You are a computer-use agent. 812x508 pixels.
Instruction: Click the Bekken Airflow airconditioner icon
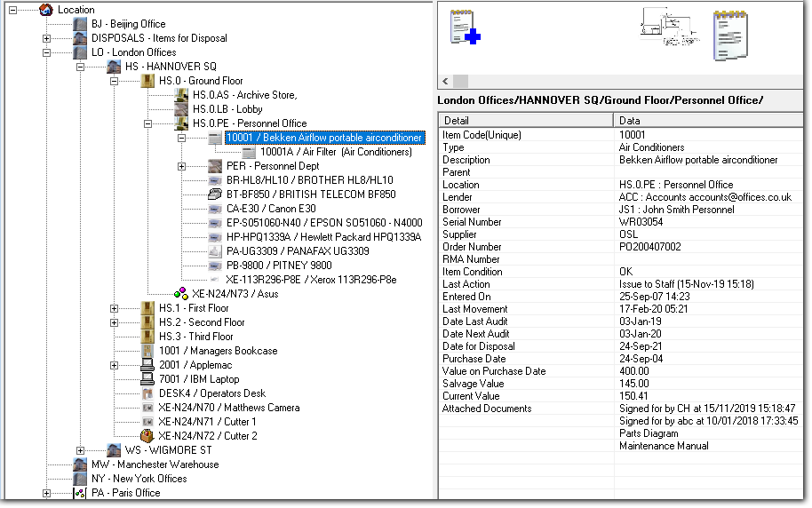[215, 138]
